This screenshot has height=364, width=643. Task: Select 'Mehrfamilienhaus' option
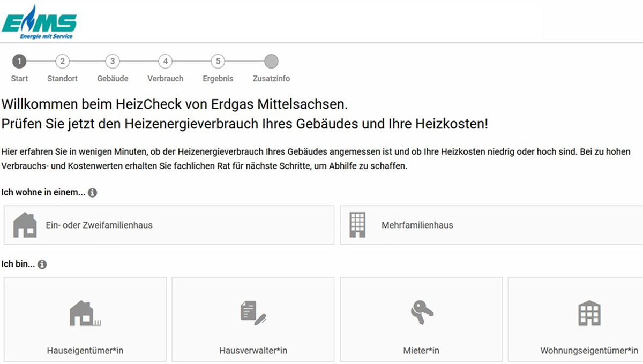pos(491,225)
